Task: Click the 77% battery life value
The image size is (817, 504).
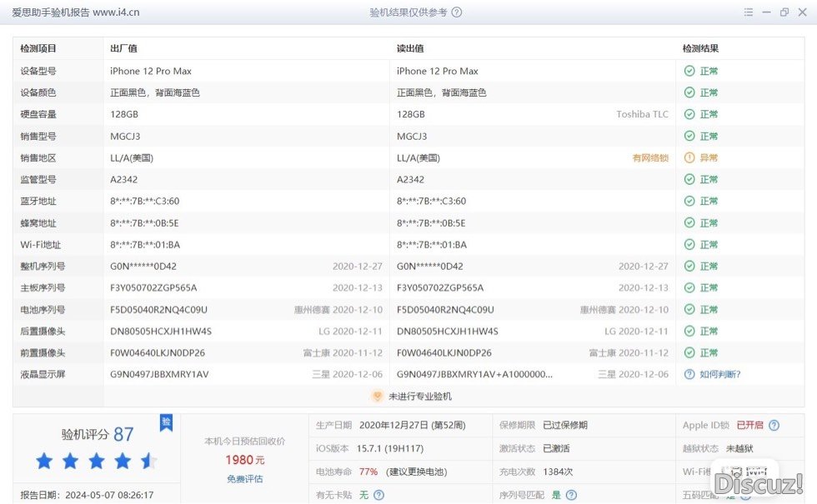Action: (368, 472)
